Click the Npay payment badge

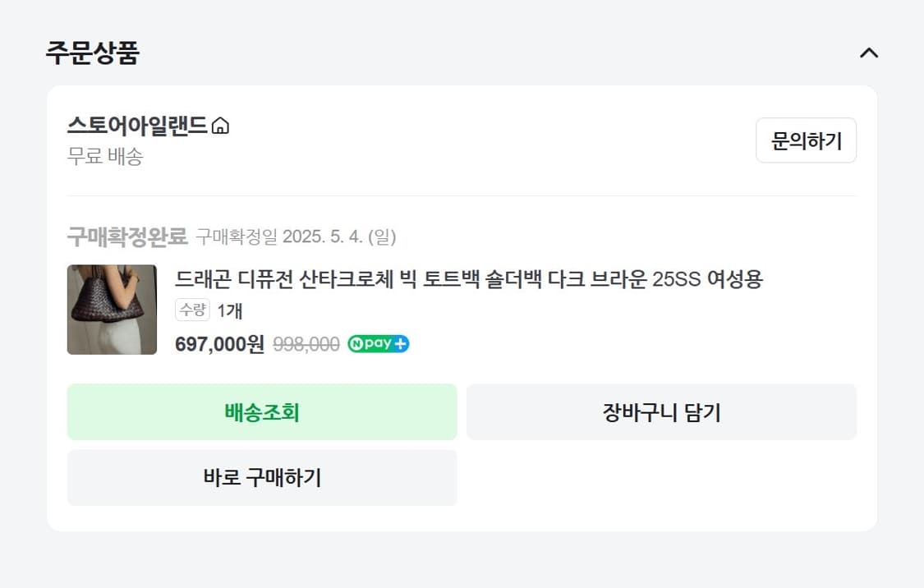click(x=378, y=343)
